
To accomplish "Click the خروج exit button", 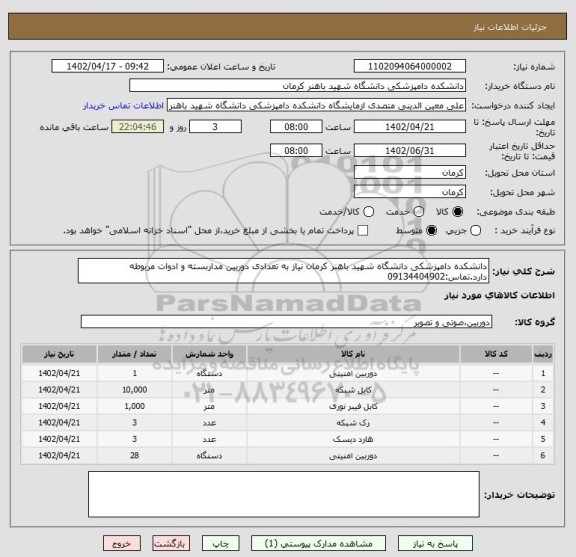I will point(122,543).
